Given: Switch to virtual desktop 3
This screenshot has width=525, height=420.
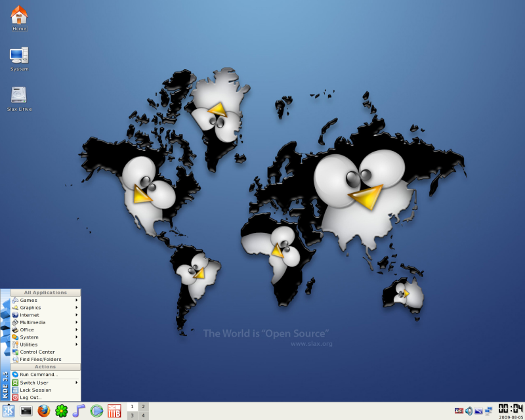Looking at the screenshot, I should point(133,415).
